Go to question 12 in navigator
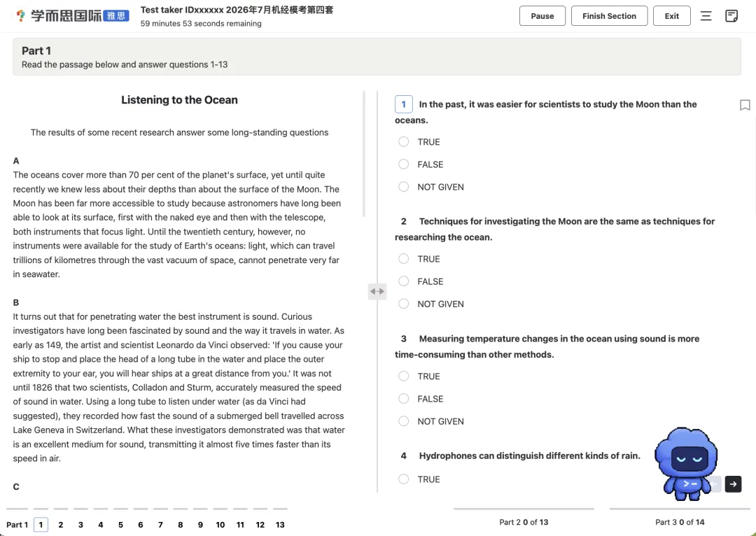756x536 pixels. pos(260,524)
